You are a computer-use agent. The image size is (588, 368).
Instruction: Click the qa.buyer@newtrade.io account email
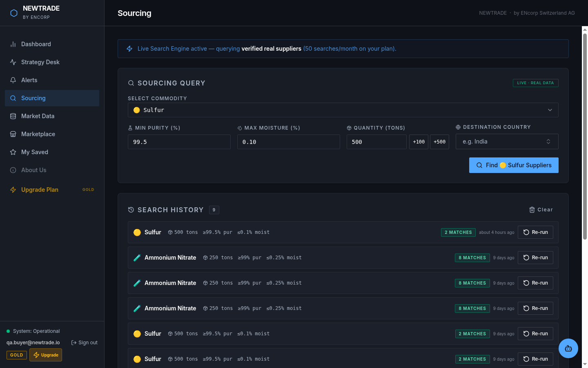[x=33, y=343]
